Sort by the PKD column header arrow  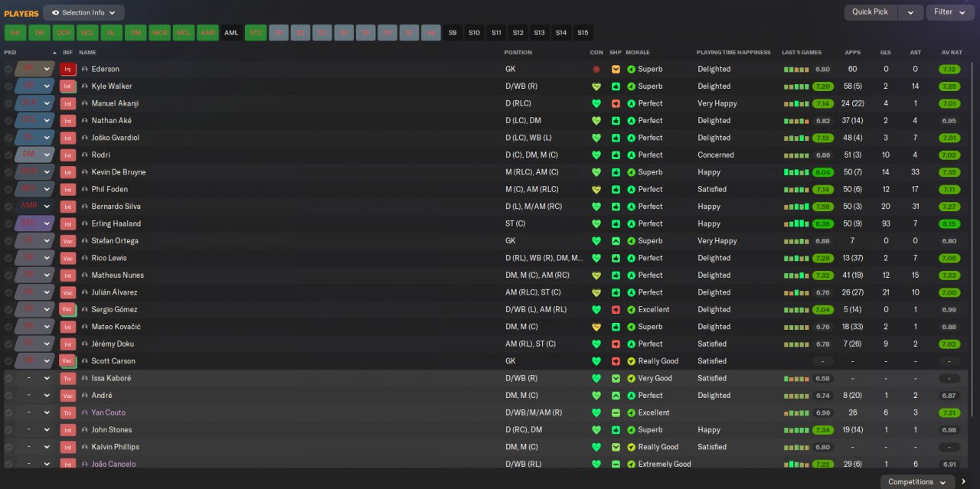pos(55,53)
